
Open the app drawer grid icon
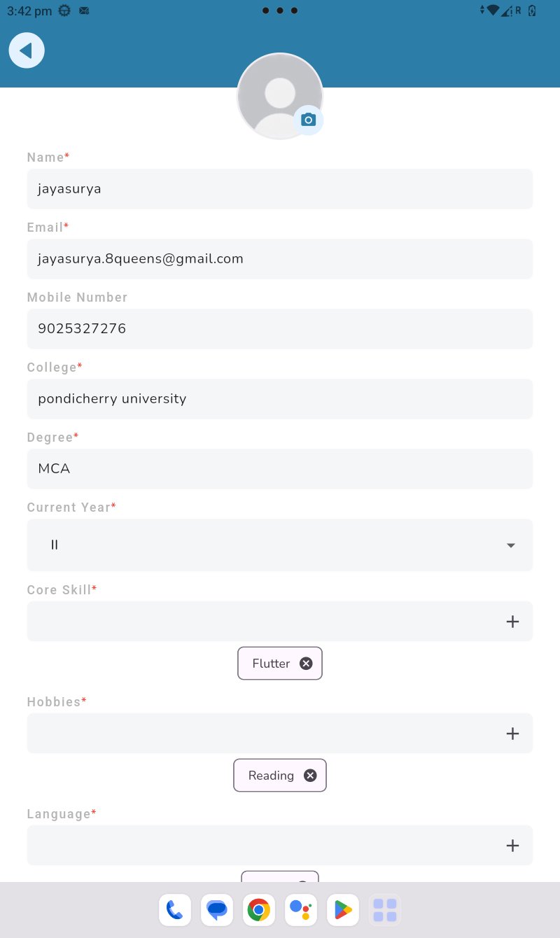click(x=385, y=910)
